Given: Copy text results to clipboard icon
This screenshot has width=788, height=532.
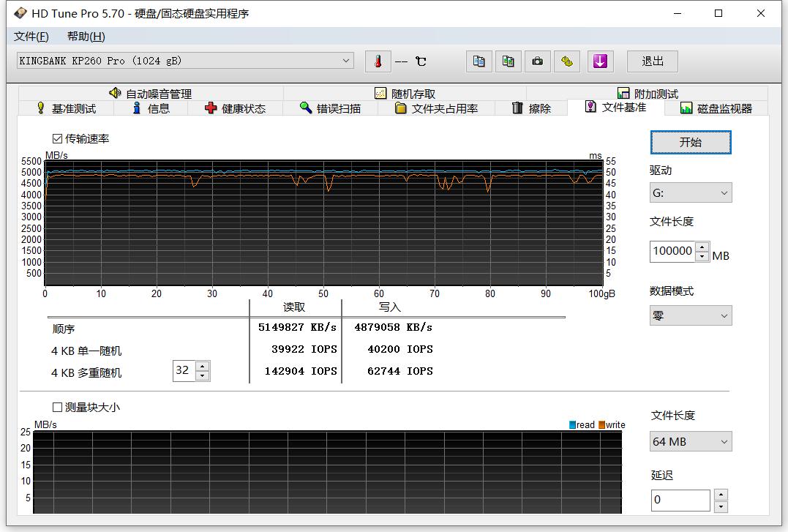Looking at the screenshot, I should [479, 61].
